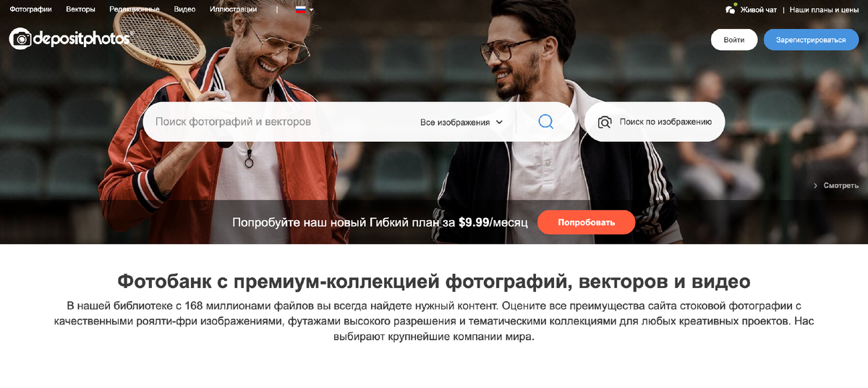Click the Поиск по изображению button

(x=655, y=122)
